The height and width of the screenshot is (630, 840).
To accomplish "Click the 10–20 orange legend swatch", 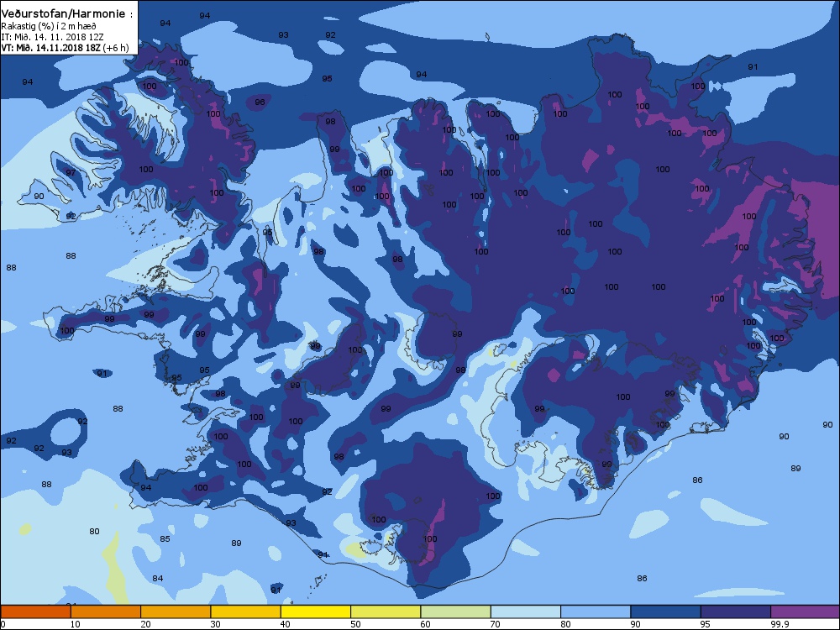I will pos(106,612).
